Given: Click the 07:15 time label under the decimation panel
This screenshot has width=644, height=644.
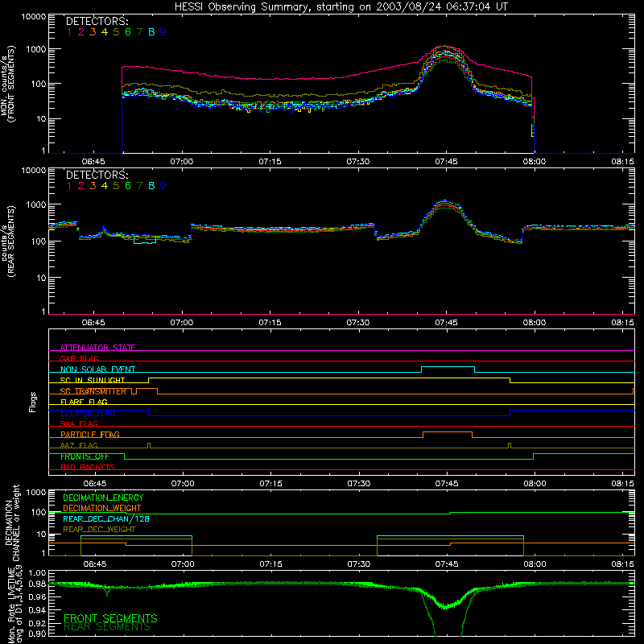Looking at the screenshot, I should click(x=271, y=564).
